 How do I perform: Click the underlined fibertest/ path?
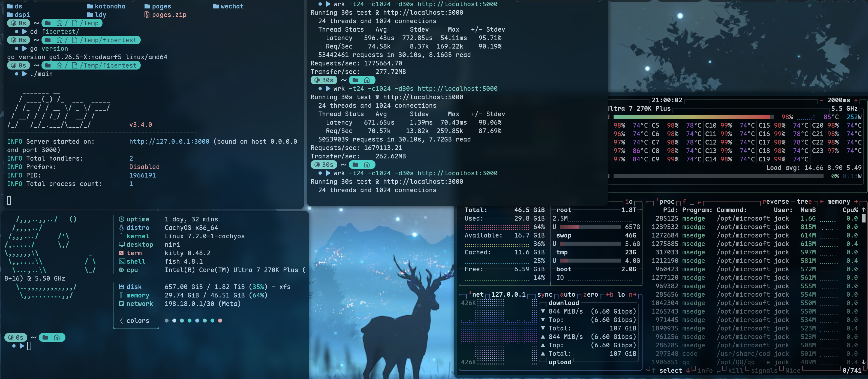point(61,32)
